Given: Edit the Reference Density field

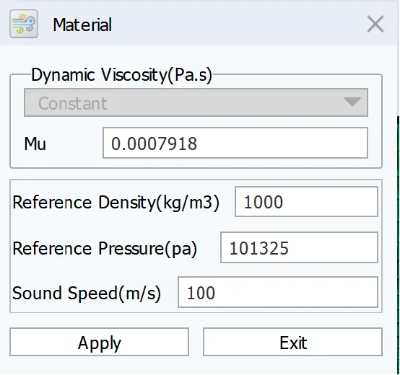Looking at the screenshot, I should tap(306, 202).
